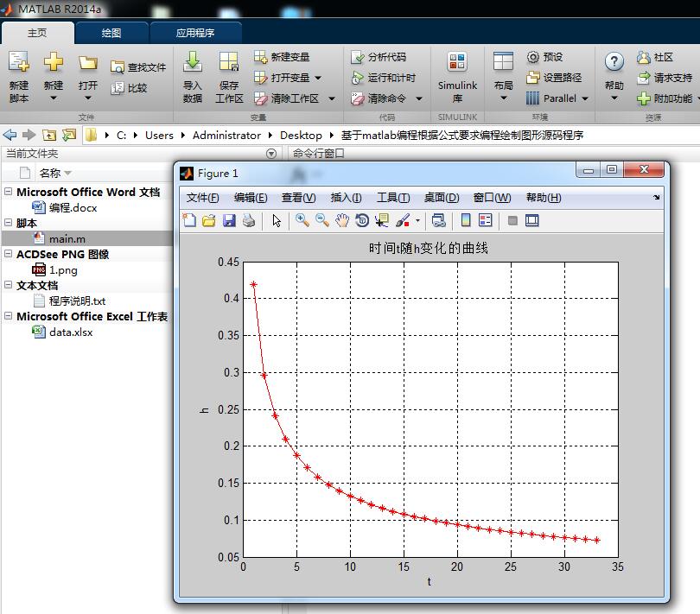This screenshot has width=700, height=614.
Task: Select the Rotate 3D tool
Action: point(362,220)
